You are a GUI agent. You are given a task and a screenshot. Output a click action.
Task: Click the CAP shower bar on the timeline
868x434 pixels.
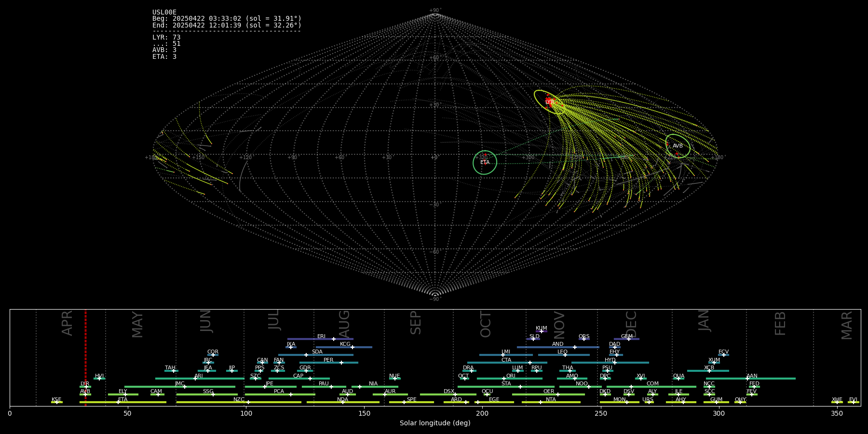(x=299, y=379)
